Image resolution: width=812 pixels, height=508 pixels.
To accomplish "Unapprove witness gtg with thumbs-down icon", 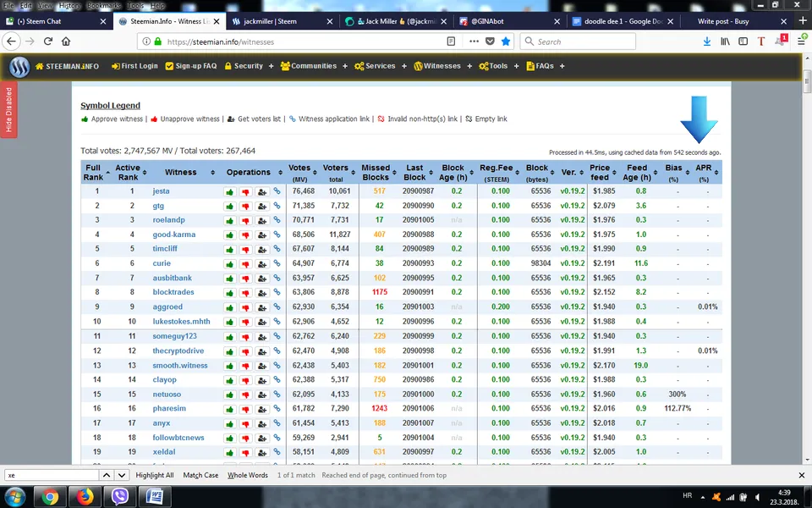I will [x=245, y=207].
